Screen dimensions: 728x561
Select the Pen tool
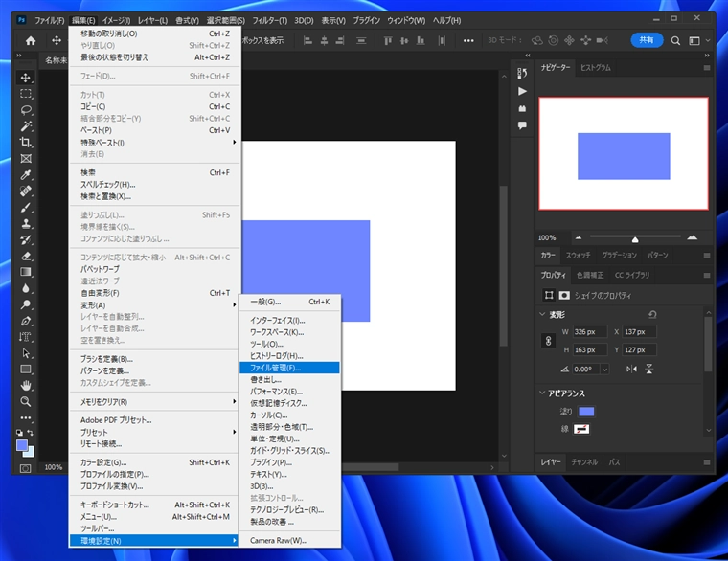pyautogui.click(x=26, y=321)
